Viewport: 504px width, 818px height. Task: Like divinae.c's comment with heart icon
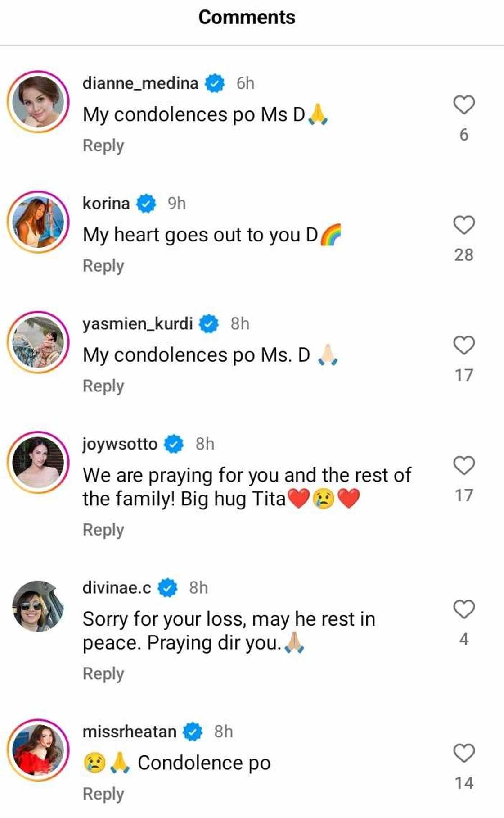pyautogui.click(x=463, y=609)
